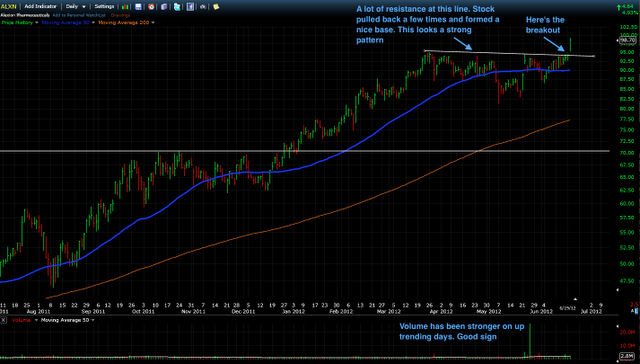Click the green up arrow price change icon

pyautogui.click(x=619, y=7)
